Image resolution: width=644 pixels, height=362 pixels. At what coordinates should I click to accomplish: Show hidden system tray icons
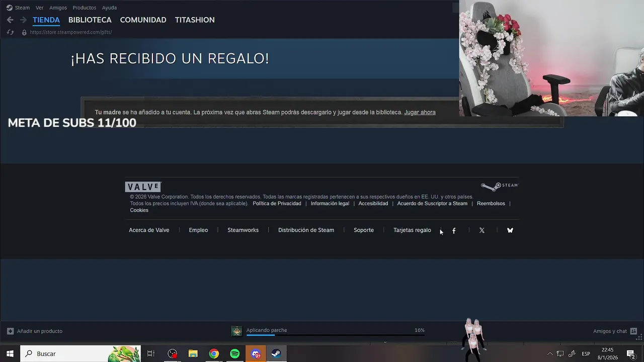click(x=549, y=354)
